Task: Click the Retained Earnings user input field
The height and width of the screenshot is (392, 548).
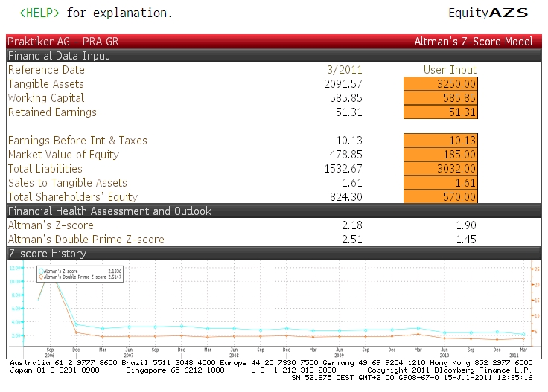Action: [440, 112]
